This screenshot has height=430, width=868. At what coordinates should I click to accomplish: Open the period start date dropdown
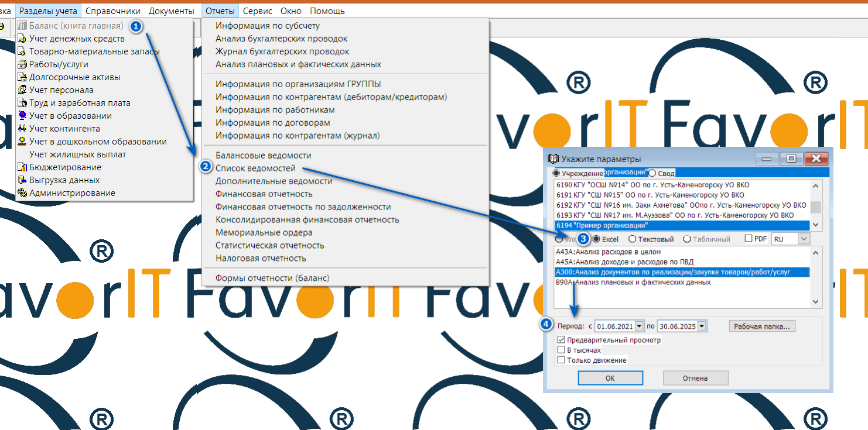tap(639, 326)
